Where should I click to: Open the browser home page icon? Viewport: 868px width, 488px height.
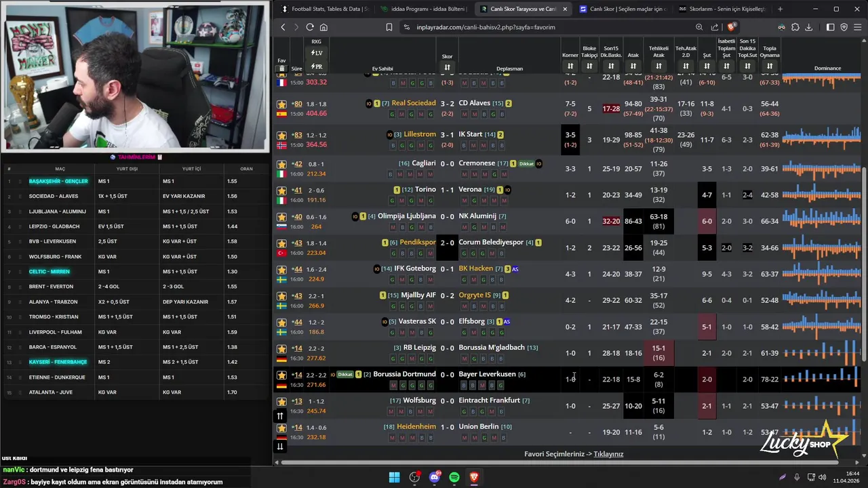pos(323,27)
